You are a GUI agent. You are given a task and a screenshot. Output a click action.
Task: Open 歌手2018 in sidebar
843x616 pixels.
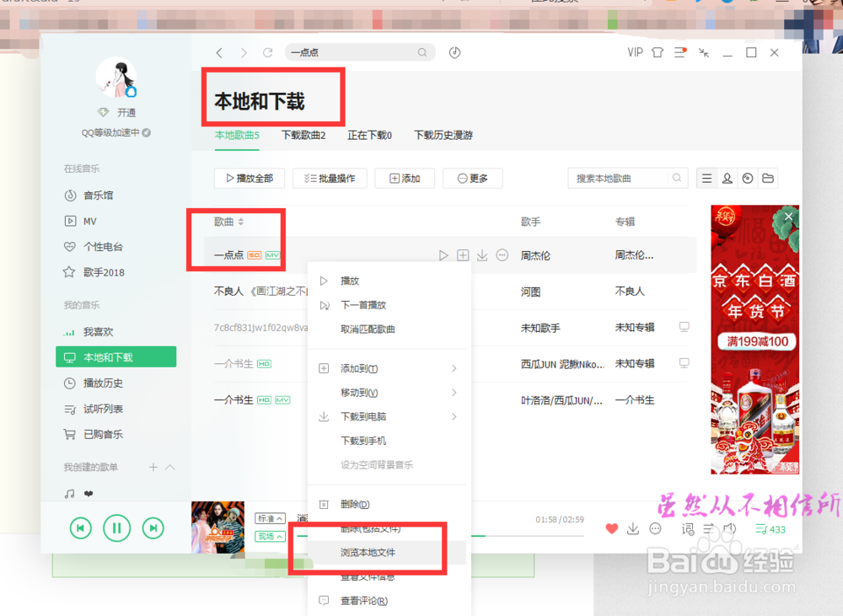tap(104, 272)
